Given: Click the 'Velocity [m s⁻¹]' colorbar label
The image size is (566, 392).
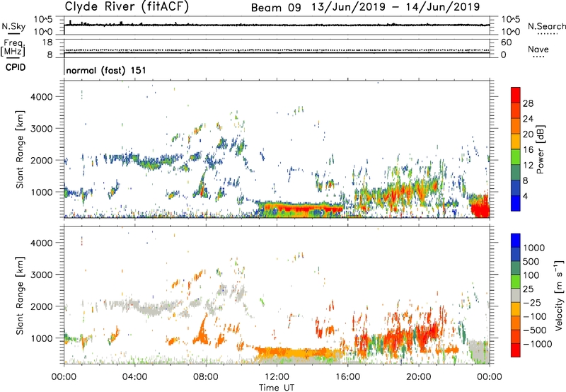Looking at the screenshot, I should [559, 295].
